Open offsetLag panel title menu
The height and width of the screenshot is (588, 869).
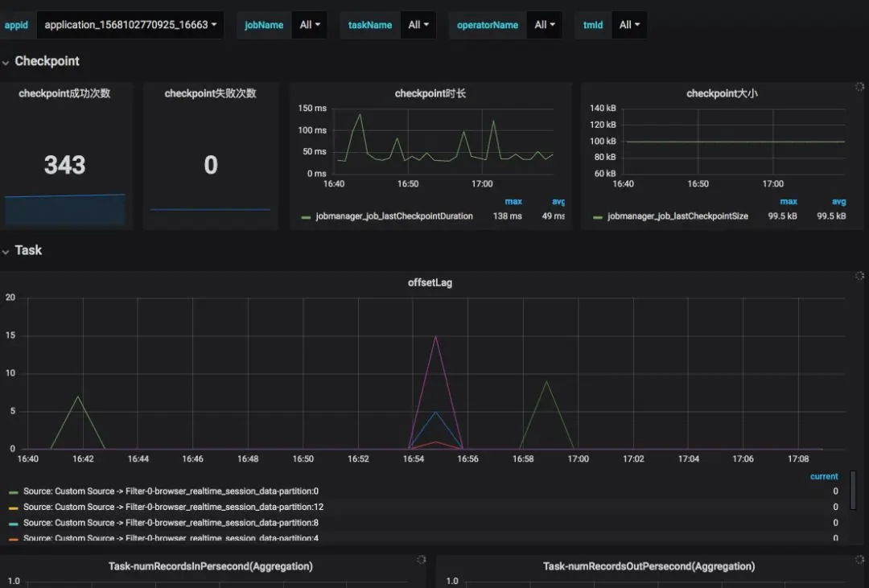(x=430, y=282)
